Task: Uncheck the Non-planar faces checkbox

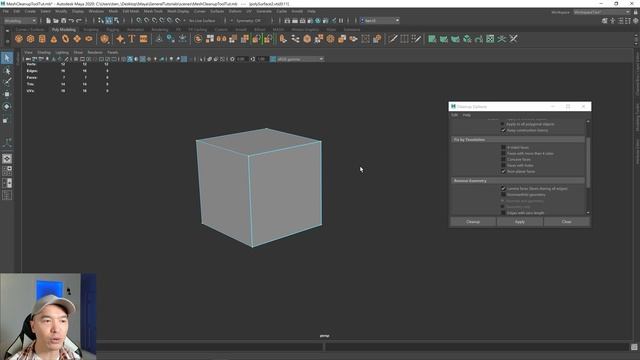Action: [x=503, y=171]
